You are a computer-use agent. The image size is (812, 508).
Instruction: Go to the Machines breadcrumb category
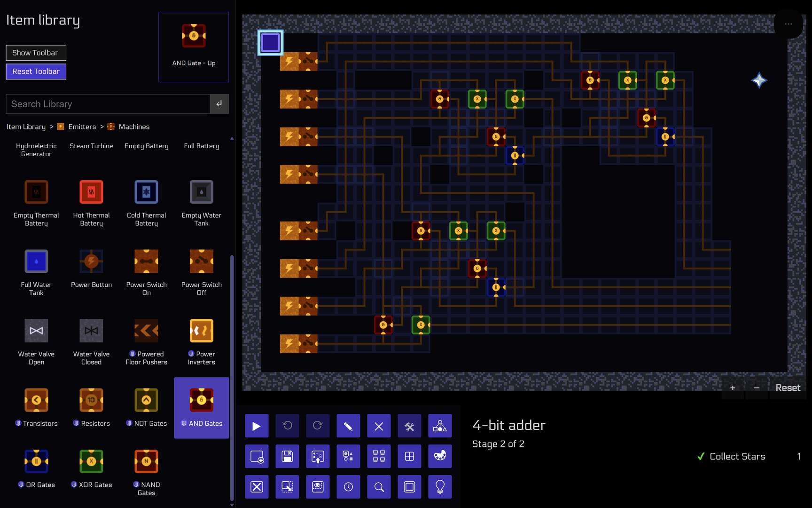[134, 127]
